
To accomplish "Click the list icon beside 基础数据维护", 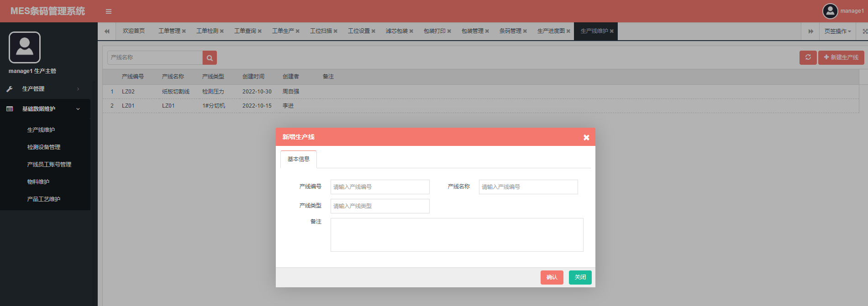I will 10,109.
